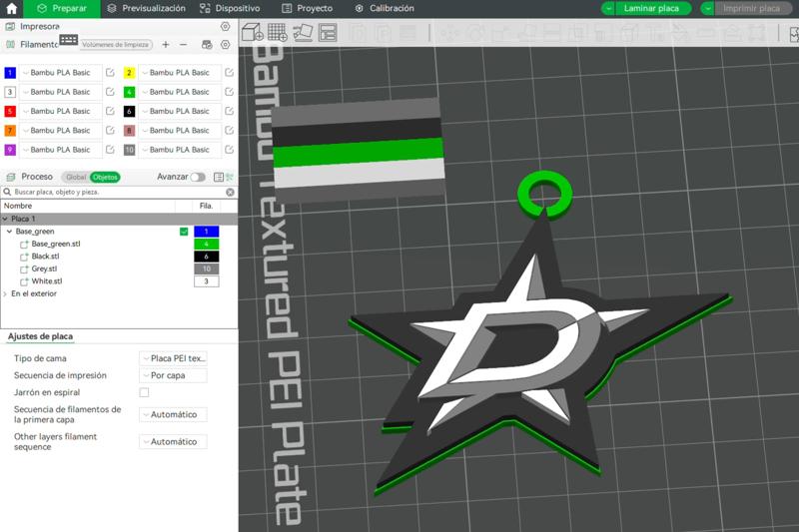Click the Proceso section icon
Screen dimensions: 799x532
point(10,177)
